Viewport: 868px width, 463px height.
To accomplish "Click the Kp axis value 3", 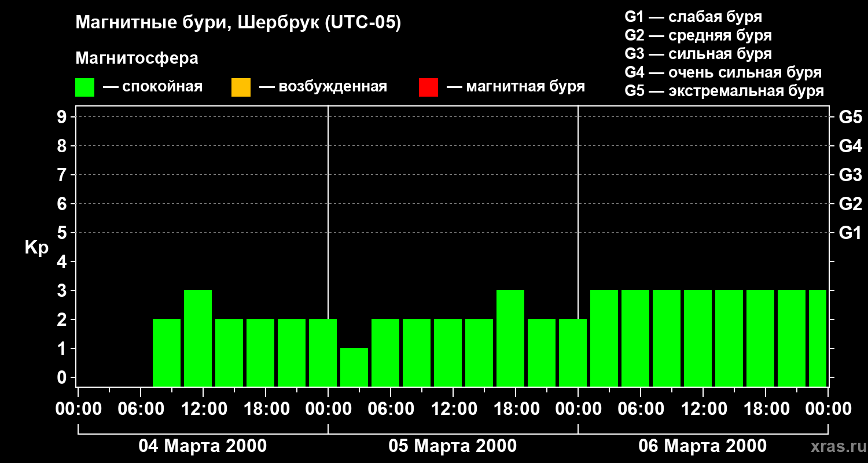I will pyautogui.click(x=63, y=291).
